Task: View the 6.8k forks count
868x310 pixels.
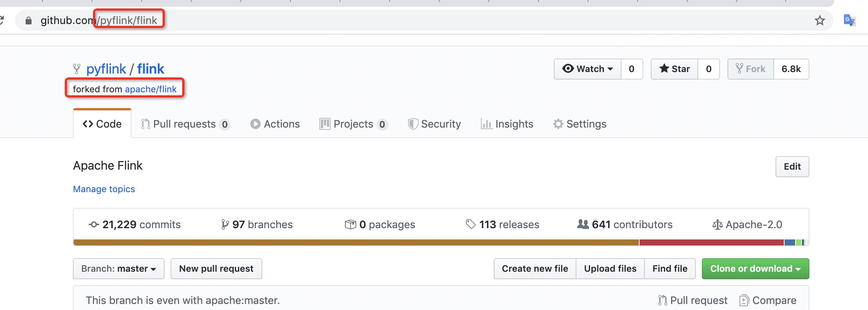Action: point(791,69)
